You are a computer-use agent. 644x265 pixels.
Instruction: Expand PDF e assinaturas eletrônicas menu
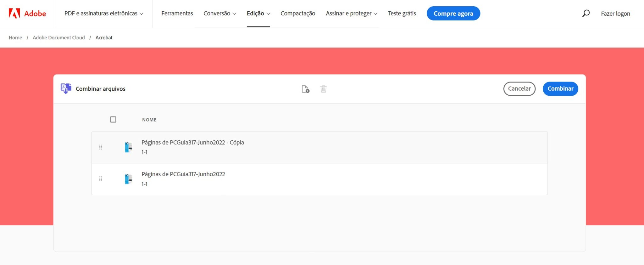click(x=104, y=14)
